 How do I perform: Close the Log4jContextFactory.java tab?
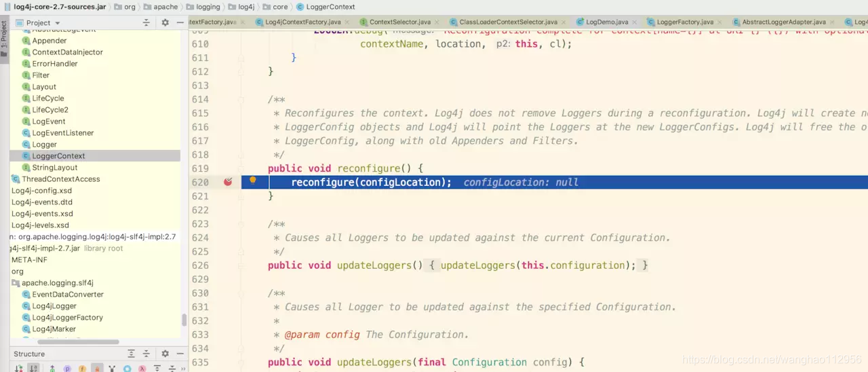pos(348,22)
